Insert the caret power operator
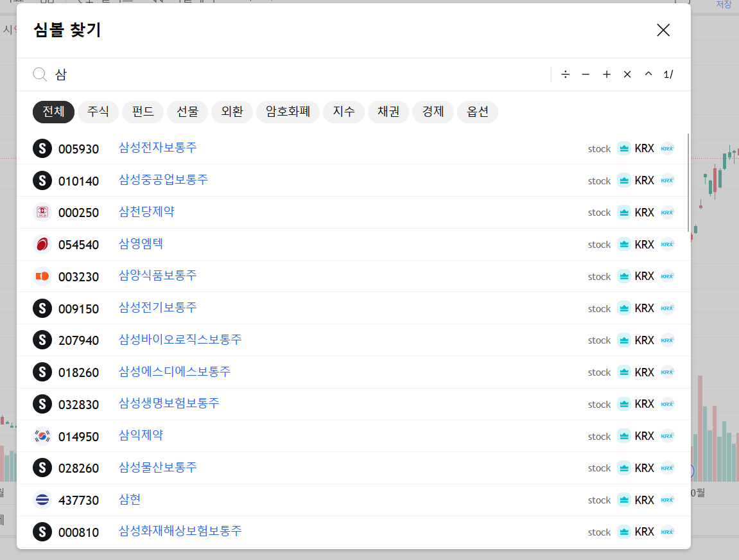 [x=648, y=74]
